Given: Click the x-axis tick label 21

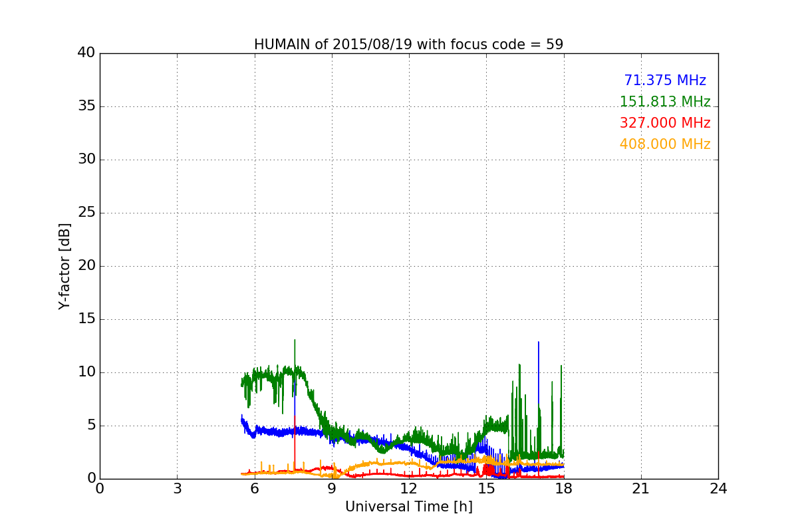Looking at the screenshot, I should 641,489.
